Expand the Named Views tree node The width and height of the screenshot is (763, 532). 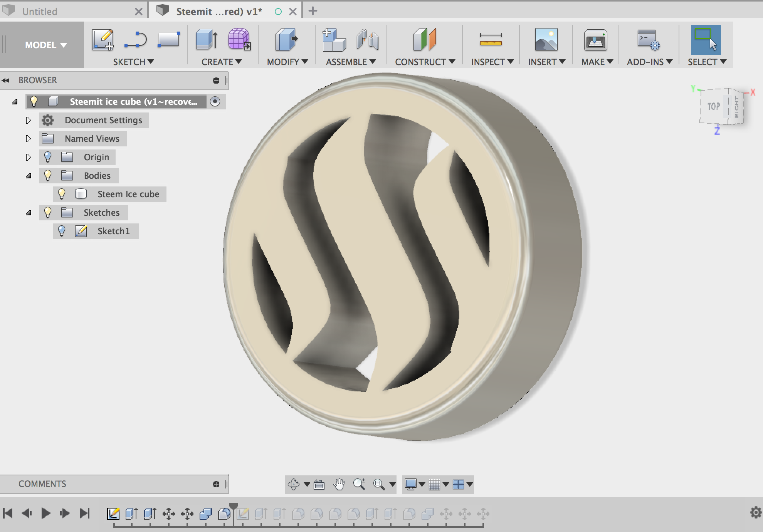[28, 139]
